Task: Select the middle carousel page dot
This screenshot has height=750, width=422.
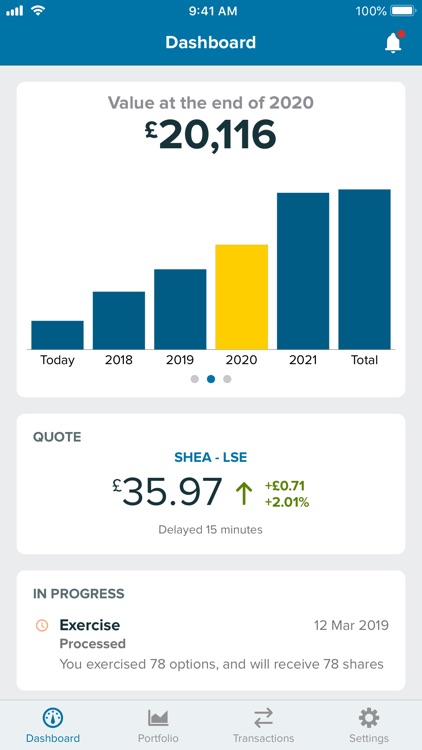Action: pyautogui.click(x=211, y=379)
